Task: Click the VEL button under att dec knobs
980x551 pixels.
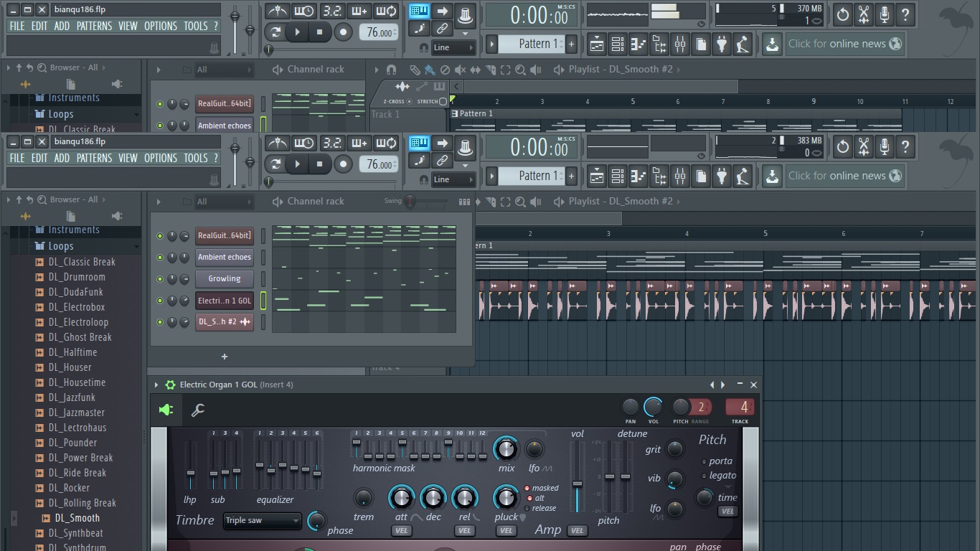Action: 401,531
